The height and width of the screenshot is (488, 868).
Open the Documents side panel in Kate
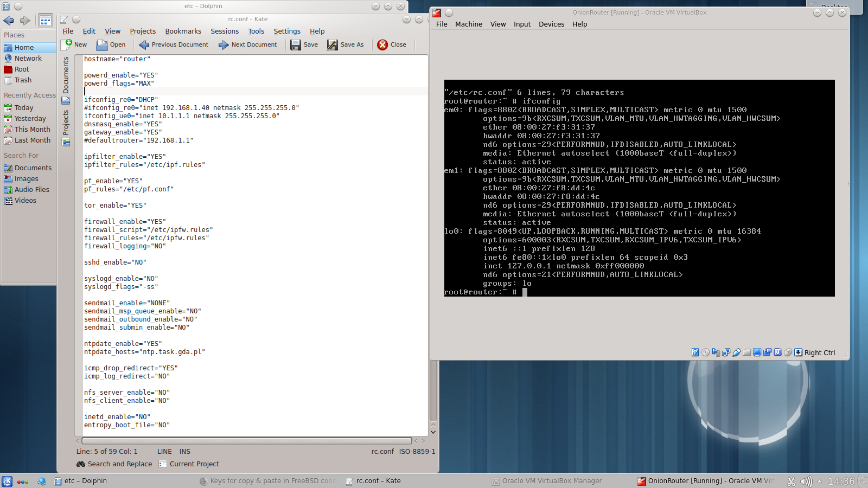pos(66,80)
